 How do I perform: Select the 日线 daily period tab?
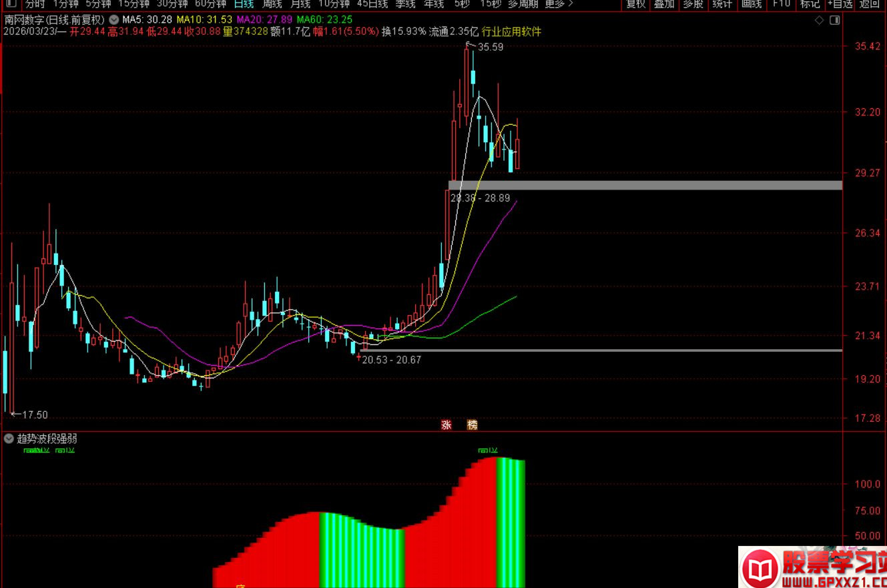(x=244, y=4)
